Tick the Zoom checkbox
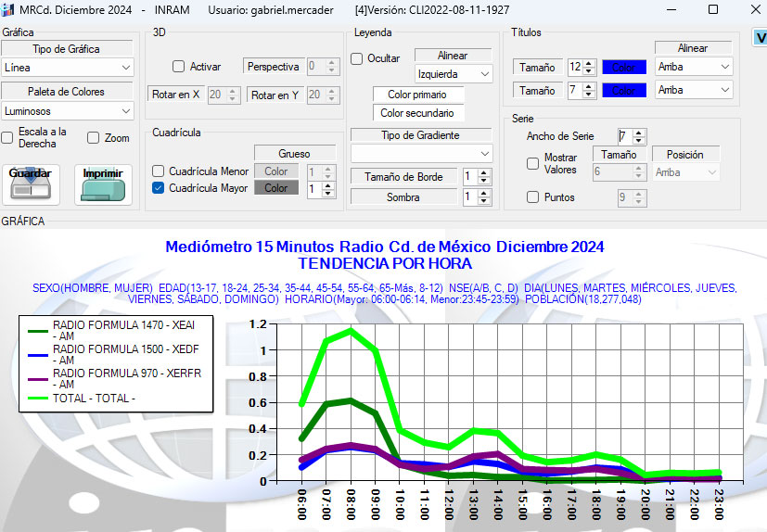This screenshot has height=532, width=767. [x=93, y=138]
